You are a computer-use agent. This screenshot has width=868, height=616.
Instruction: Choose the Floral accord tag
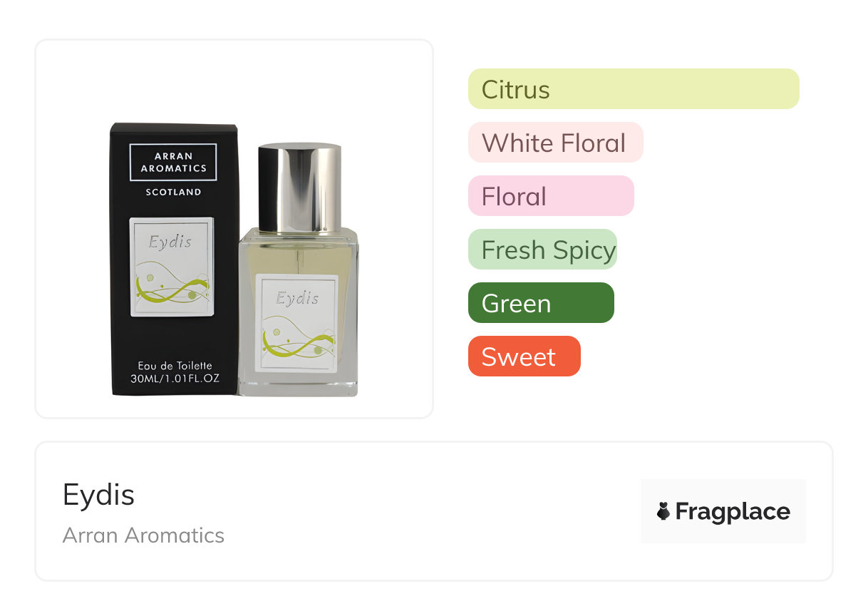[x=551, y=196]
